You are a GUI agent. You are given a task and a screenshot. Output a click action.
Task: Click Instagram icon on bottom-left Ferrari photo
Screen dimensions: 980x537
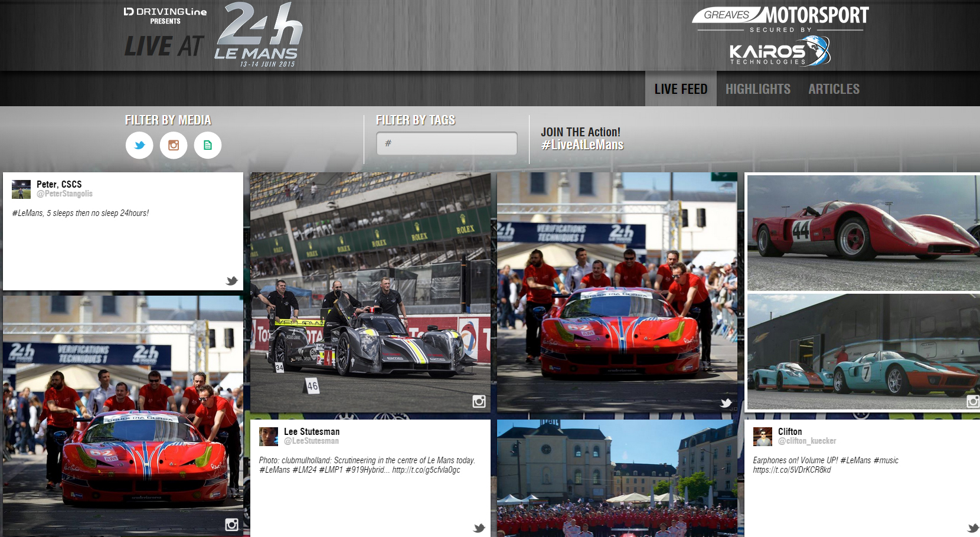231,525
